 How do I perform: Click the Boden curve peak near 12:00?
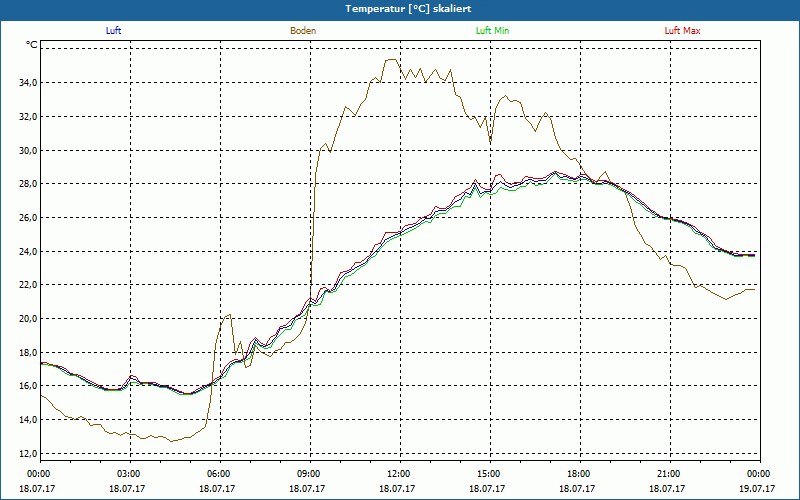pyautogui.click(x=391, y=60)
